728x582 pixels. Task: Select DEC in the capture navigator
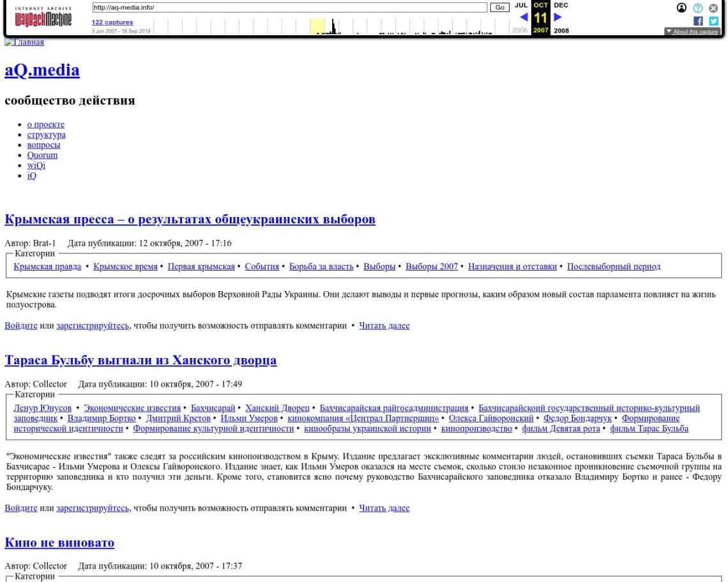coord(561,5)
